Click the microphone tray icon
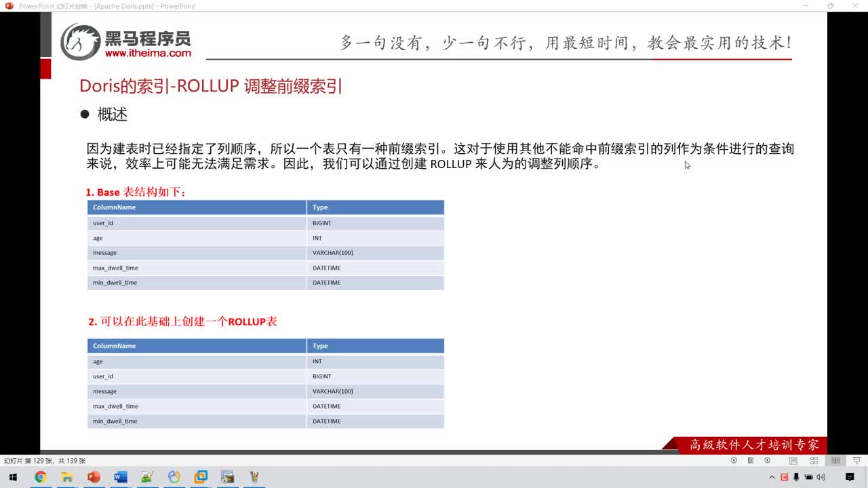 (x=796, y=477)
